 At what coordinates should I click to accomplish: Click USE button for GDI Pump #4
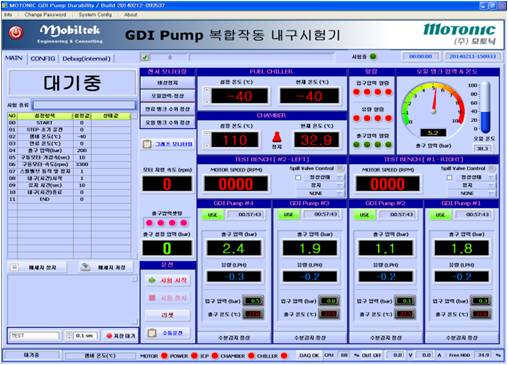pos(212,215)
